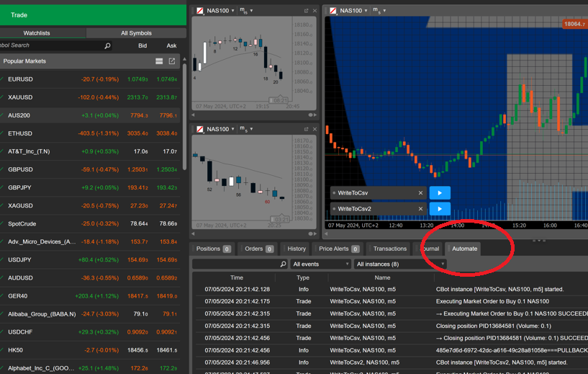The image size is (588, 374).
Task: Switch to the Automate tab
Action: point(464,249)
